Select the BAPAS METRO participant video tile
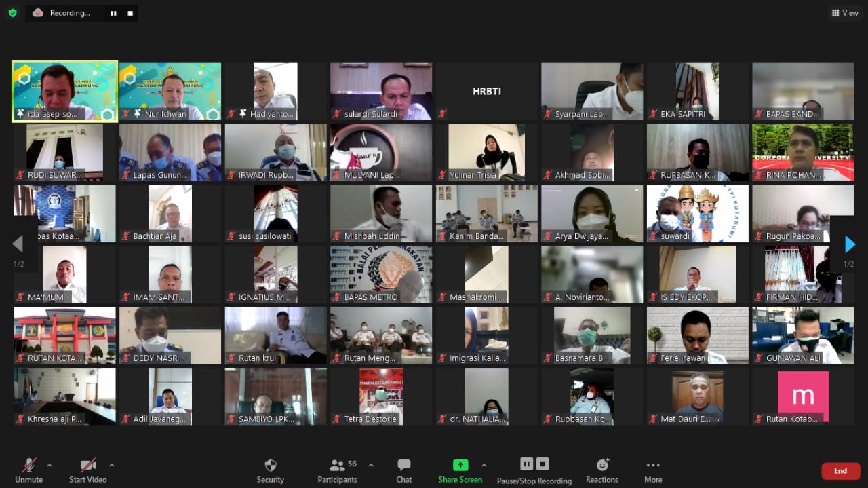868x488 pixels. 380,274
